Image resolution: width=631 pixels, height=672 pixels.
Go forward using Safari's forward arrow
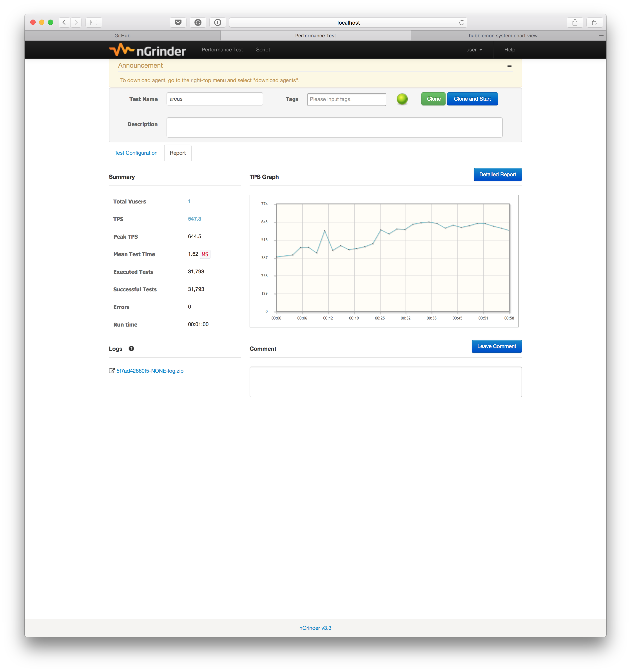[76, 22]
